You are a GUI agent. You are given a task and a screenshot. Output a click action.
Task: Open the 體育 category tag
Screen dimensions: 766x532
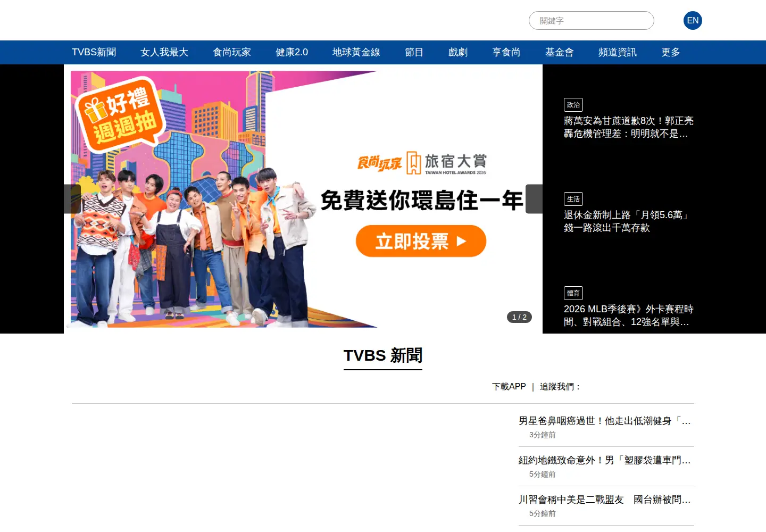pyautogui.click(x=573, y=293)
